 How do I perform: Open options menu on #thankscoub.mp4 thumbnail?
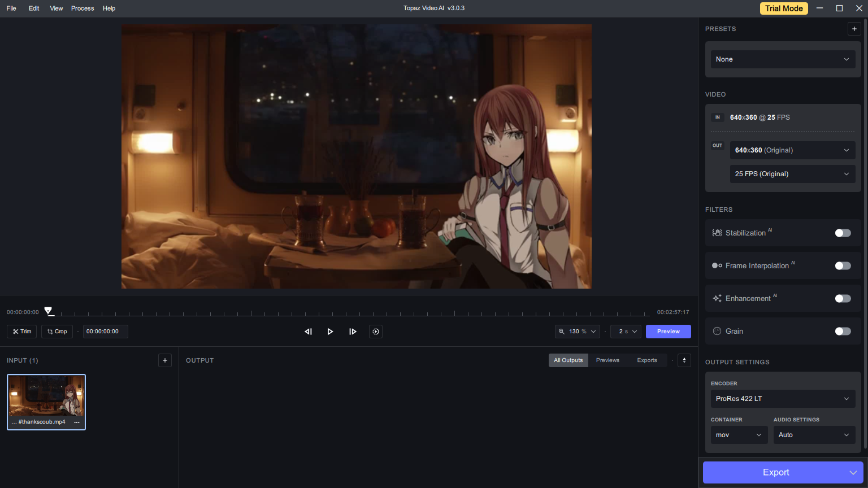point(77,422)
